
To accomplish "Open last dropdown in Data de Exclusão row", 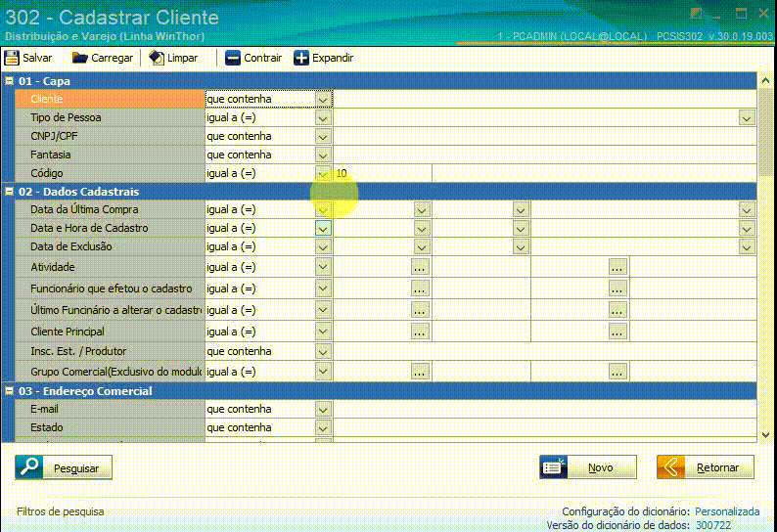I will click(x=747, y=246).
